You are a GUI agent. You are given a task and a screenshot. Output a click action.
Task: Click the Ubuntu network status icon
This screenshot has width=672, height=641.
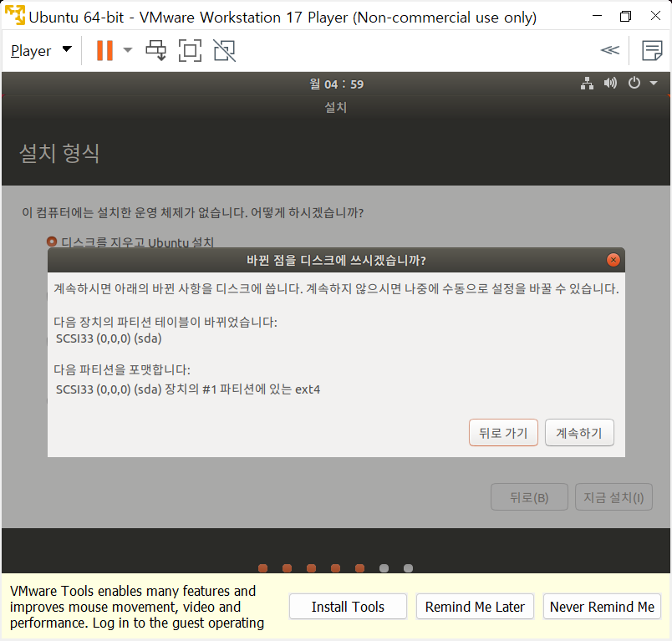click(587, 83)
